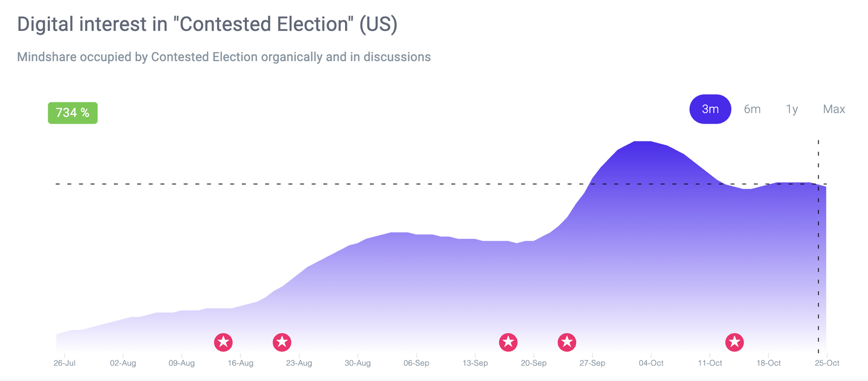The height and width of the screenshot is (381, 868).
Task: Click the star event marker near 16-Aug
Action: click(x=224, y=342)
